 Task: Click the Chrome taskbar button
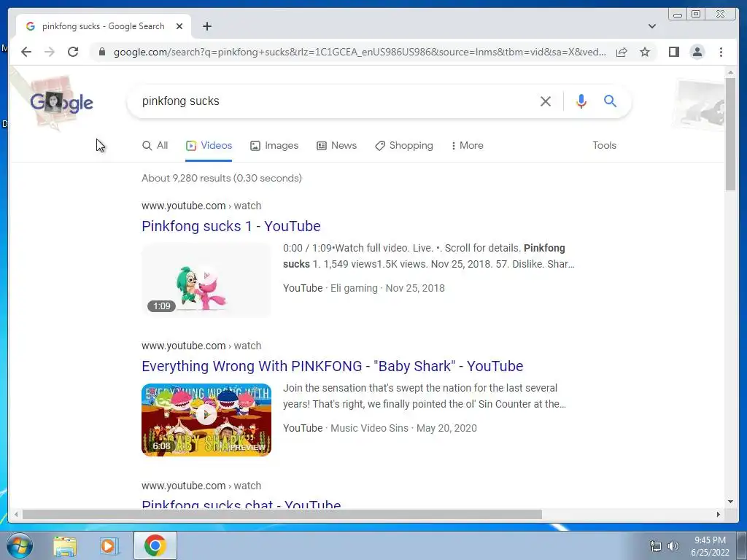155,545
